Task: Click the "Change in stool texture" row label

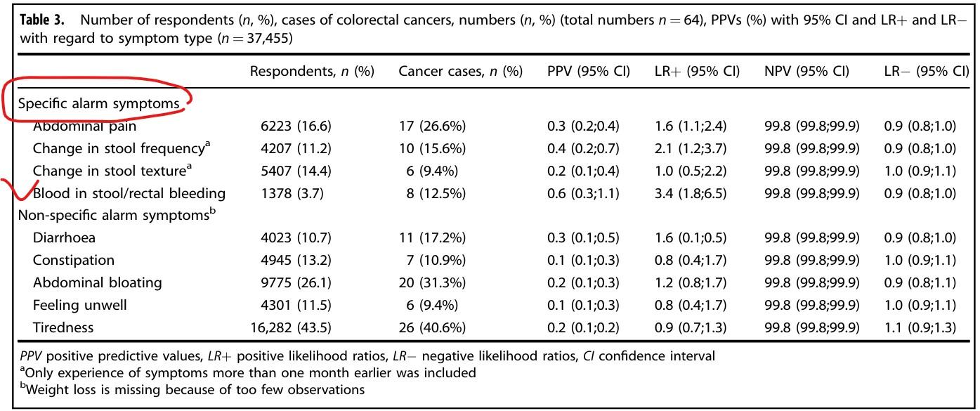Action: [112, 171]
